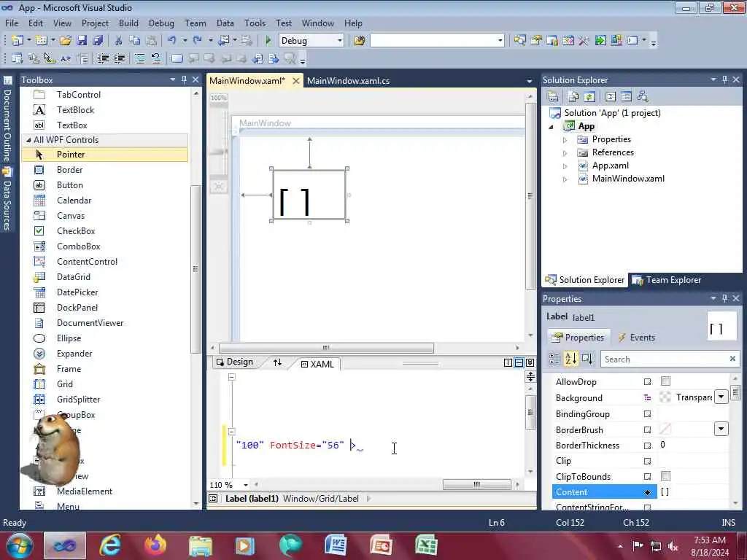Click Refresh icon in Solution Explorer
Screen dimensions: 747x560
(589, 97)
